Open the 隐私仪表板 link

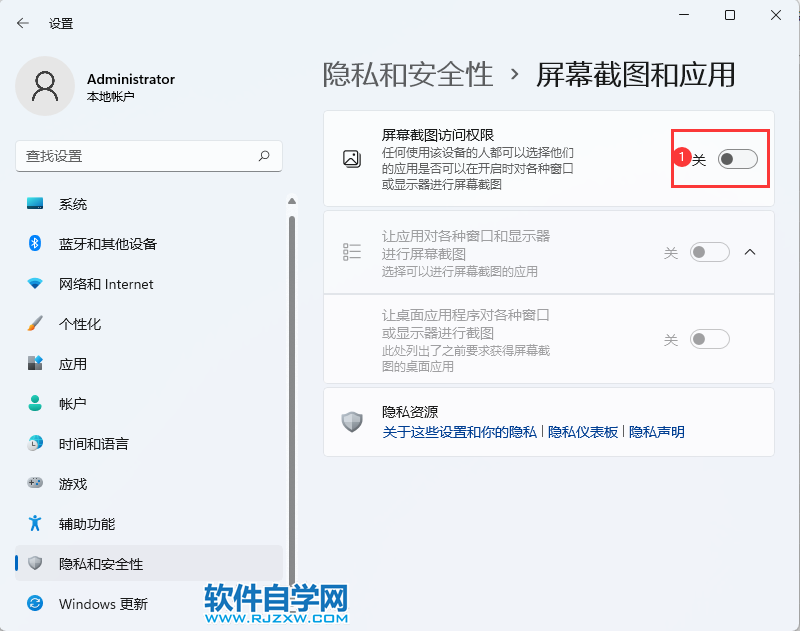point(583,432)
